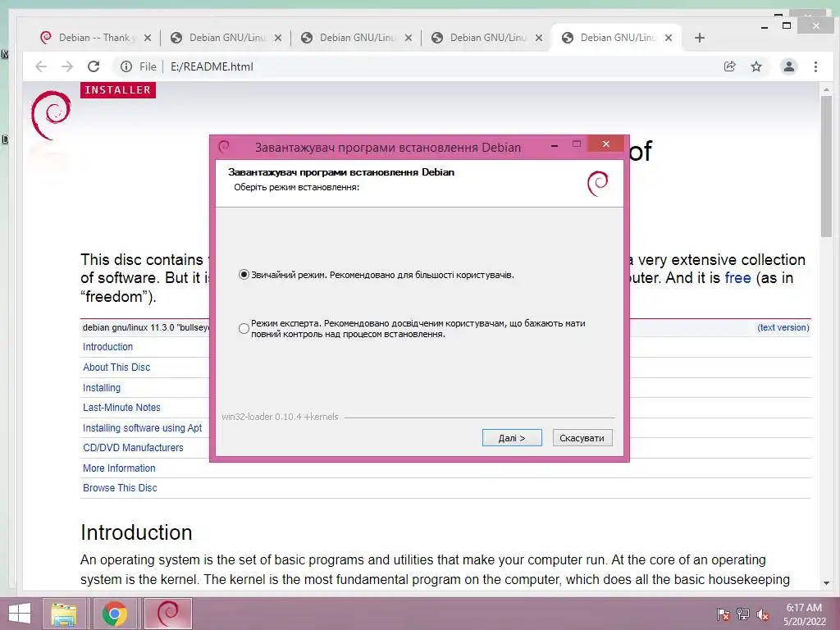Click the Debian installer taskbar icon
This screenshot has width=840, height=630.
167,614
